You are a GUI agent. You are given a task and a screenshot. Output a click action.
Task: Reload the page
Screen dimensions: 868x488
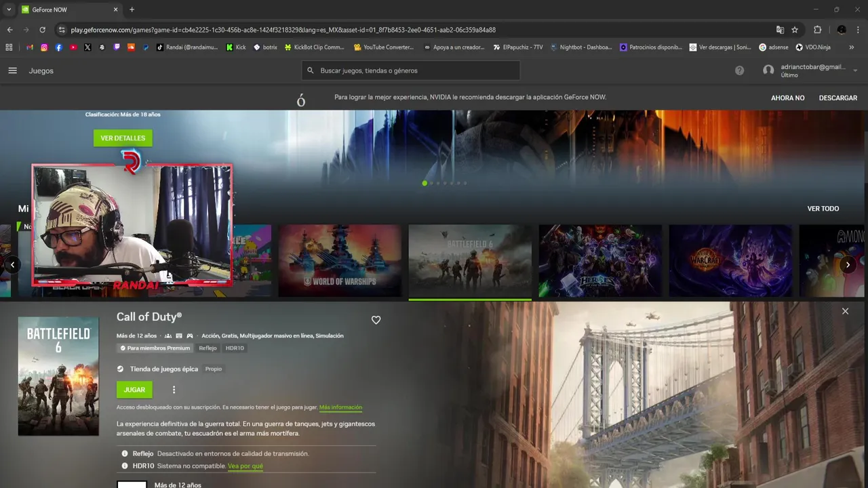tap(42, 30)
